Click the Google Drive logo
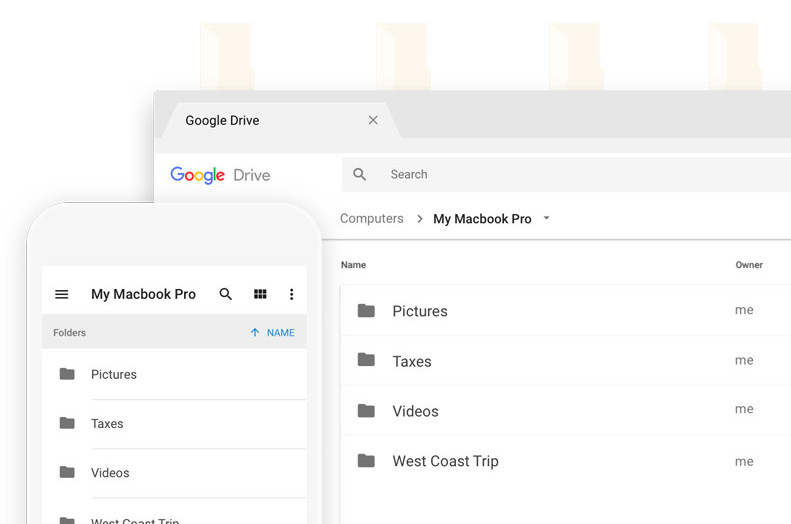Viewport: 791px width, 524px height. 220,175
